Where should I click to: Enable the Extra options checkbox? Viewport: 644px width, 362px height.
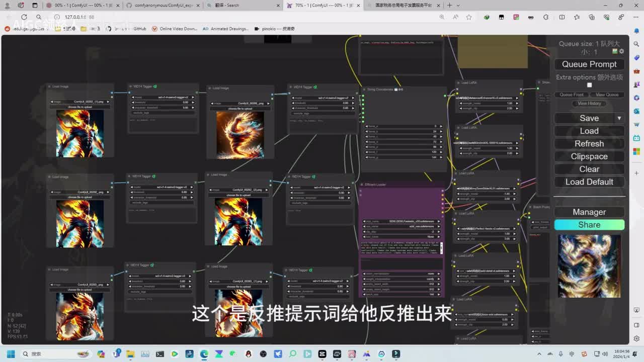(x=589, y=85)
